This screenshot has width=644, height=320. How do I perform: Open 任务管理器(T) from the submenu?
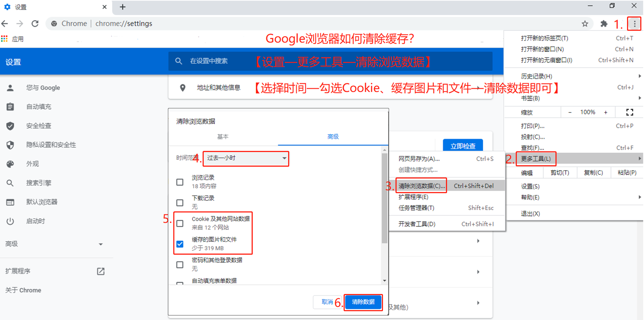click(x=447, y=208)
